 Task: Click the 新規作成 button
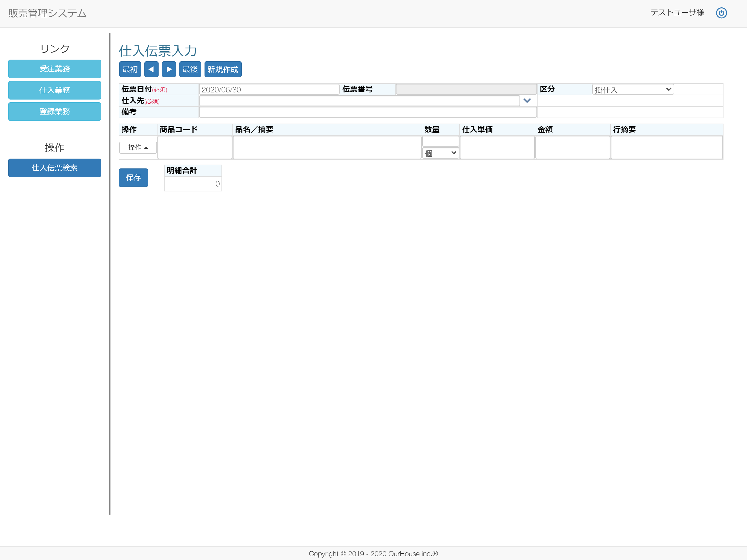[x=223, y=69]
